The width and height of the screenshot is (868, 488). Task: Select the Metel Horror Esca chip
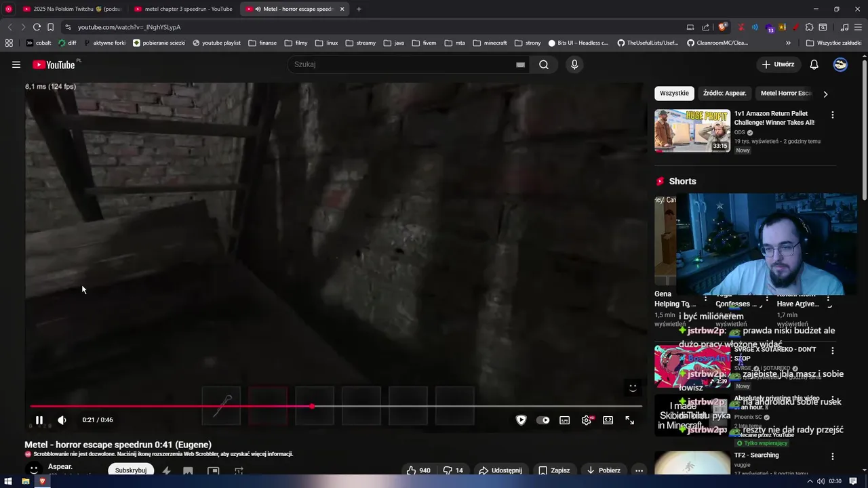(x=786, y=94)
